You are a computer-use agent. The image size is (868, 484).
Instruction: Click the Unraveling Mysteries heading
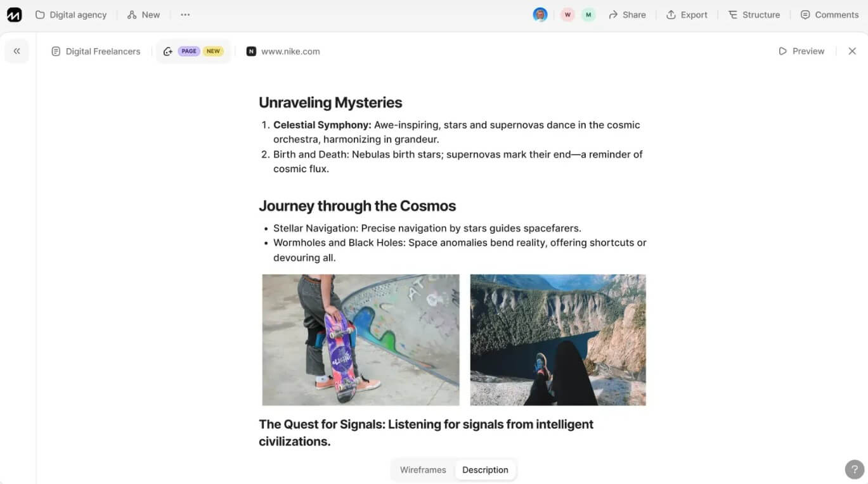point(330,103)
